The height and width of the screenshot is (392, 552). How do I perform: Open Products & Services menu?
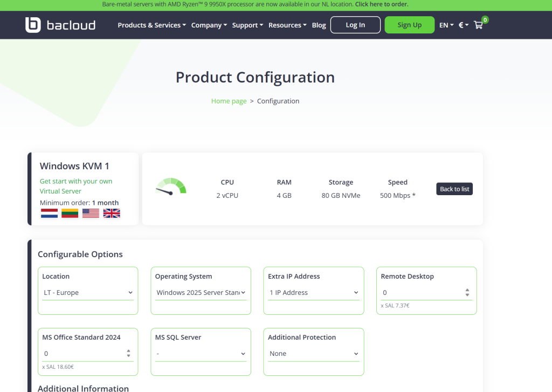[x=151, y=25]
